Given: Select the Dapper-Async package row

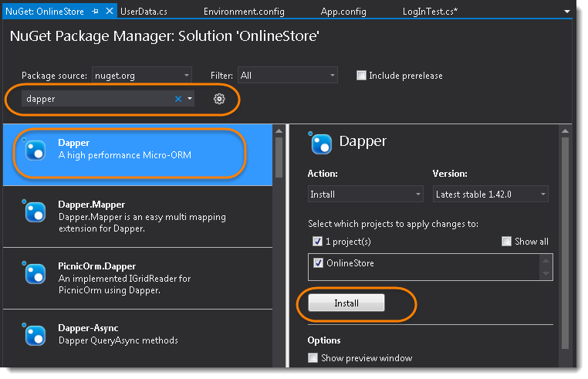Looking at the screenshot, I should pyautogui.click(x=137, y=338).
